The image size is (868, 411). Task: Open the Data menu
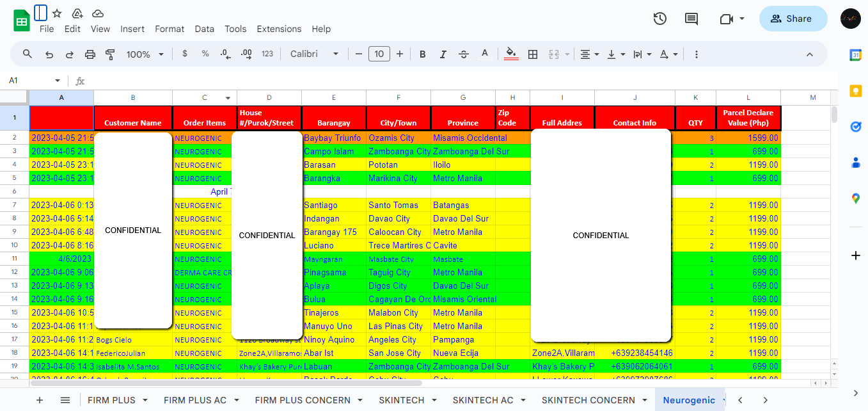(x=205, y=29)
